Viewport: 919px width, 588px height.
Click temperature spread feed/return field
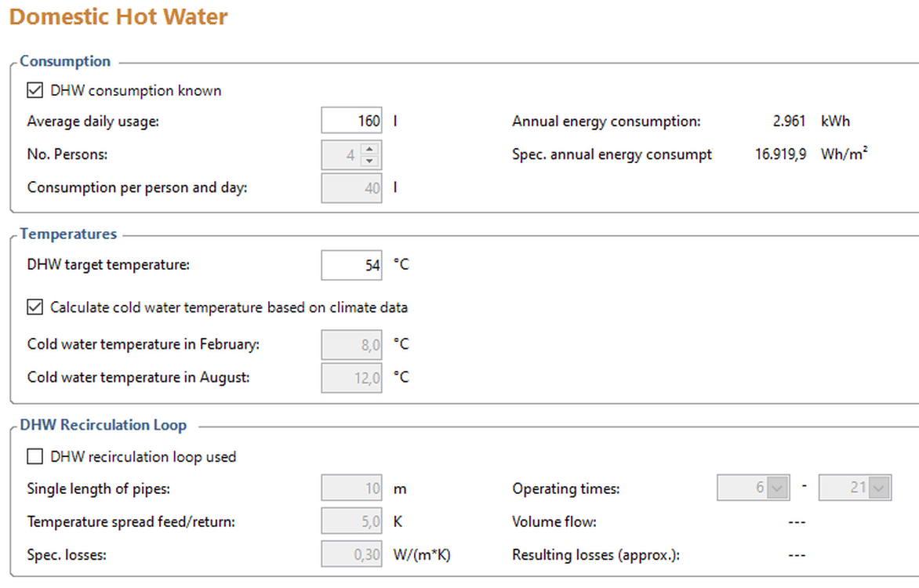pyautogui.click(x=351, y=521)
